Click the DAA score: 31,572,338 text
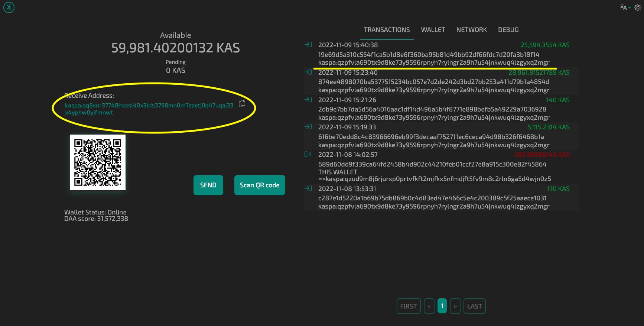Image resolution: width=644 pixels, height=326 pixels. [96, 219]
